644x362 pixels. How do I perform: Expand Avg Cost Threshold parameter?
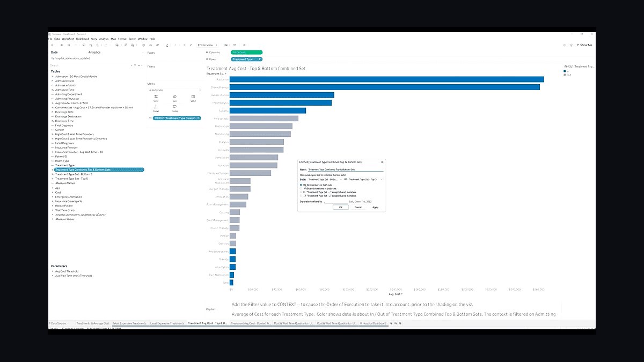point(53,271)
